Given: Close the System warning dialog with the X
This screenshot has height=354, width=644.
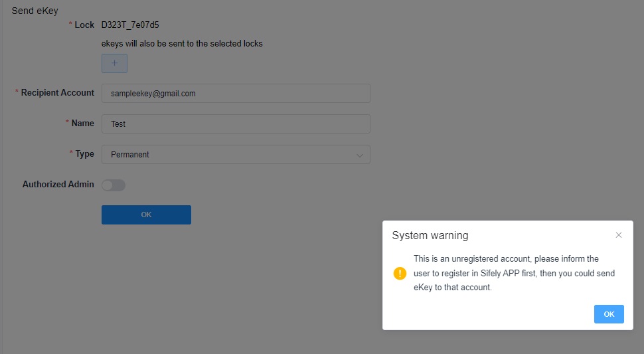Looking at the screenshot, I should [x=619, y=235].
